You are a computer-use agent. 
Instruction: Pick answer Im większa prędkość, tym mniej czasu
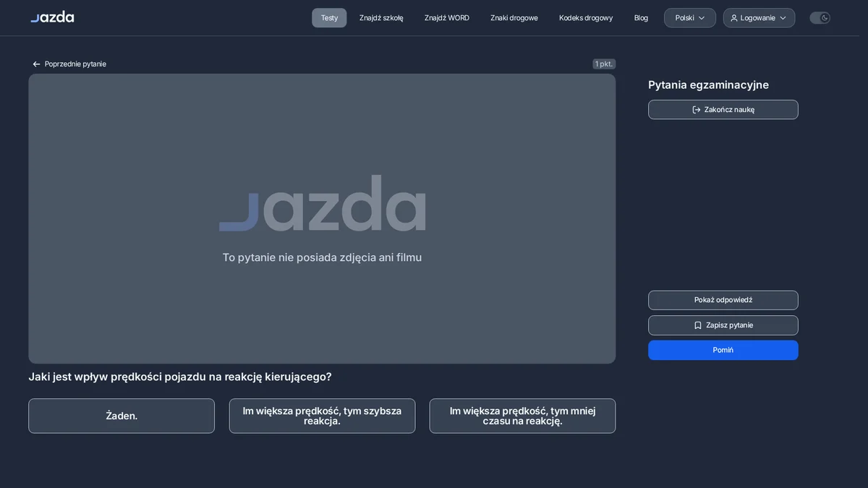(522, 416)
